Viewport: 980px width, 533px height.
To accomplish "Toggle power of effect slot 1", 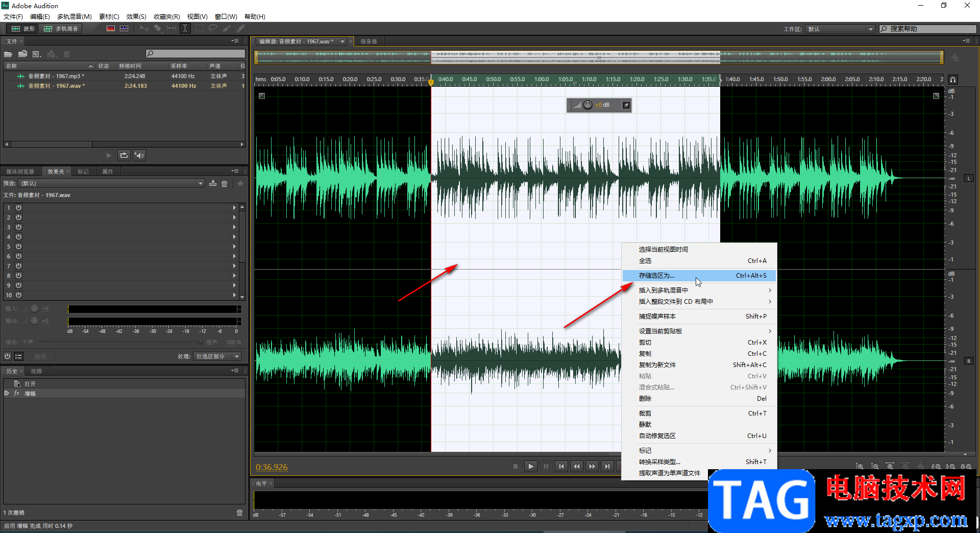I will [18, 208].
